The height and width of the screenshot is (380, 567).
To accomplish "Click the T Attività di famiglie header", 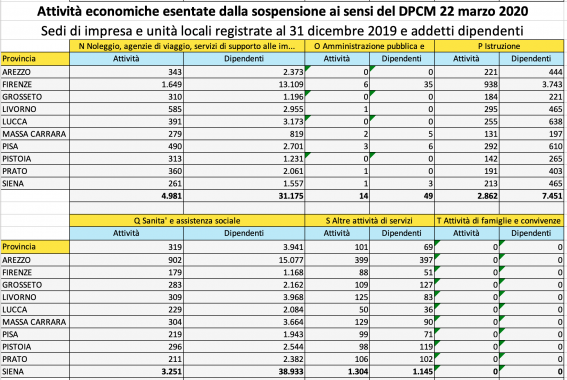I will (x=499, y=221).
